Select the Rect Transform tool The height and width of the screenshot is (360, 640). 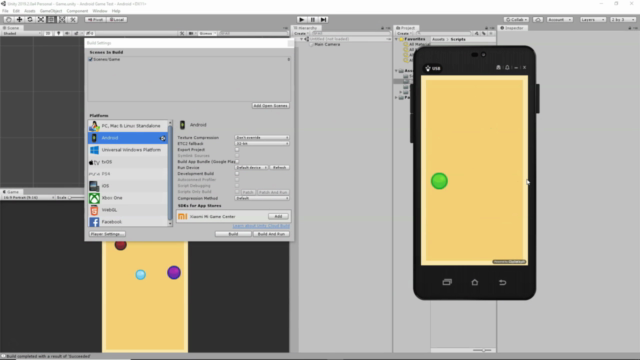51,20
